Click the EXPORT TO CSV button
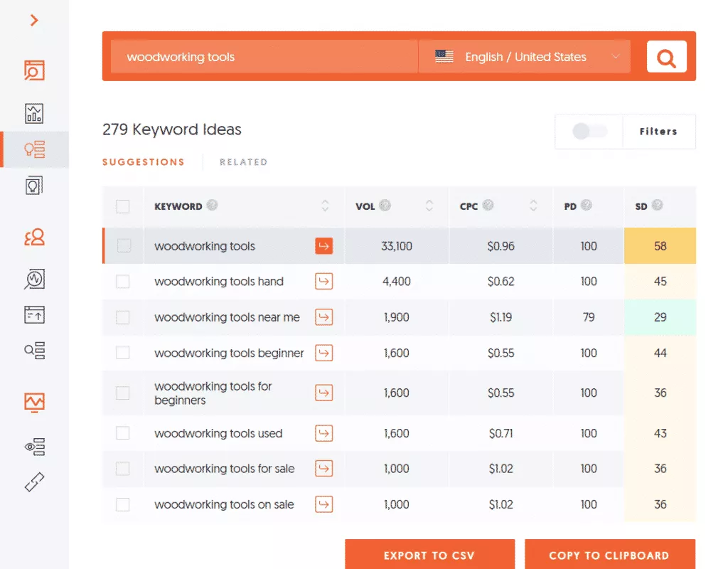 [x=429, y=554]
